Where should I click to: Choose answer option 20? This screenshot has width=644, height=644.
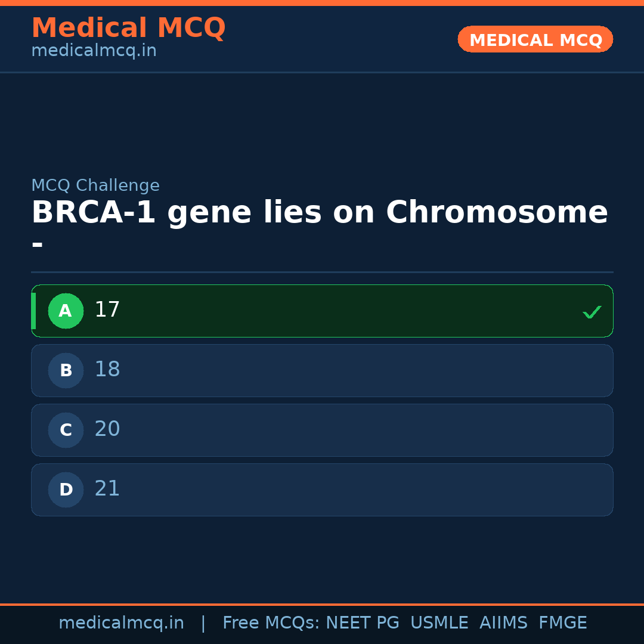point(322,430)
